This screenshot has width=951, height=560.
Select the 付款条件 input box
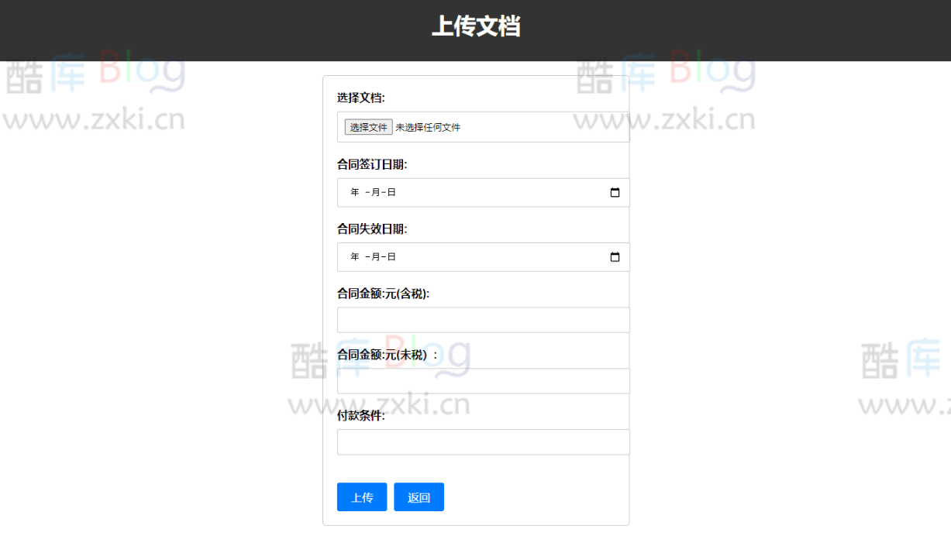pos(483,441)
